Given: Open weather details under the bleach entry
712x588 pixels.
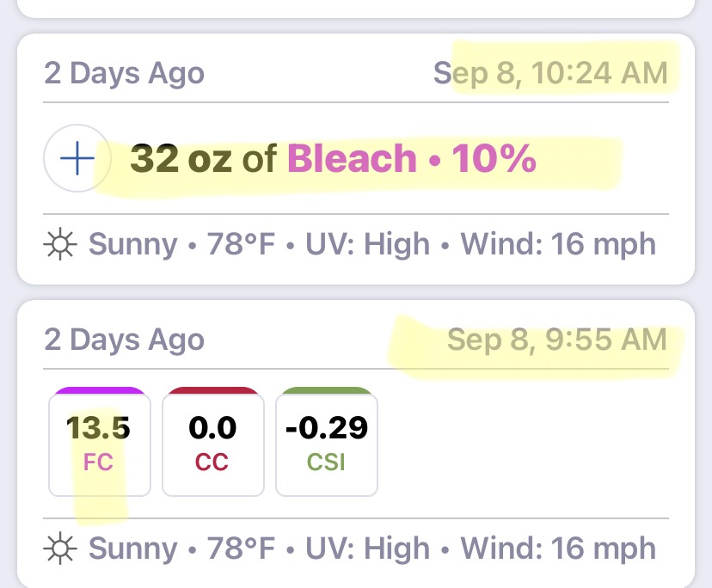Looking at the screenshot, I should pos(350,244).
